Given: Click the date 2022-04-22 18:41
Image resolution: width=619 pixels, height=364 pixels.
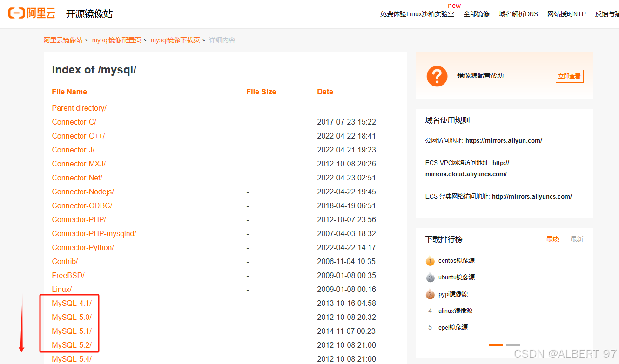Looking at the screenshot, I should pos(346,136).
